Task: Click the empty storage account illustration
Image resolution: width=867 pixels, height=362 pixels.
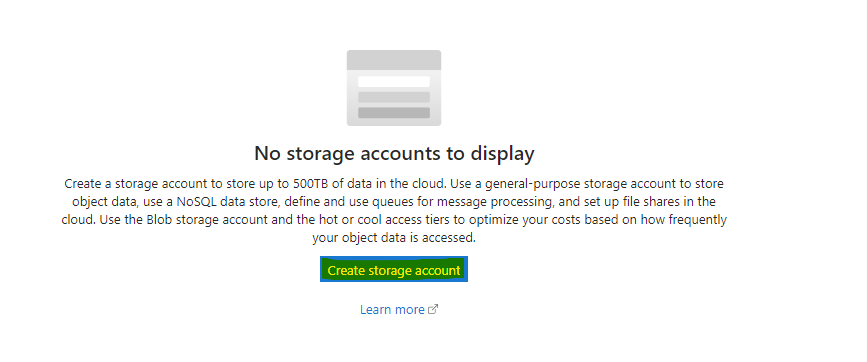Action: [394, 88]
